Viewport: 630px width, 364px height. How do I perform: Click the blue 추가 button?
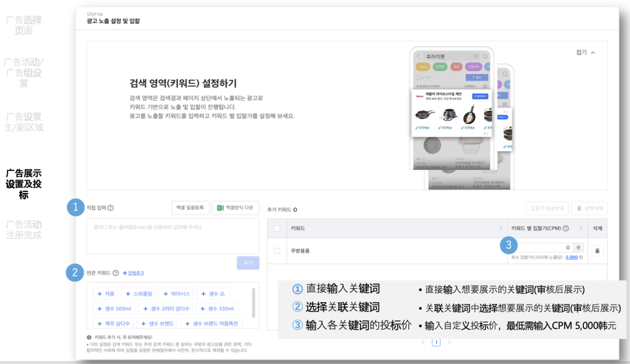point(248,262)
